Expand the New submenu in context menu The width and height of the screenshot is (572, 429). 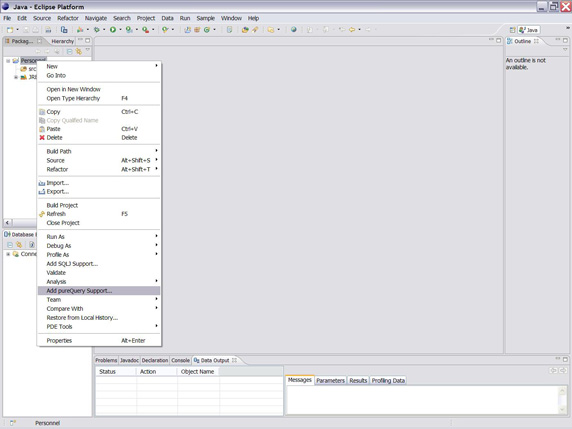98,66
